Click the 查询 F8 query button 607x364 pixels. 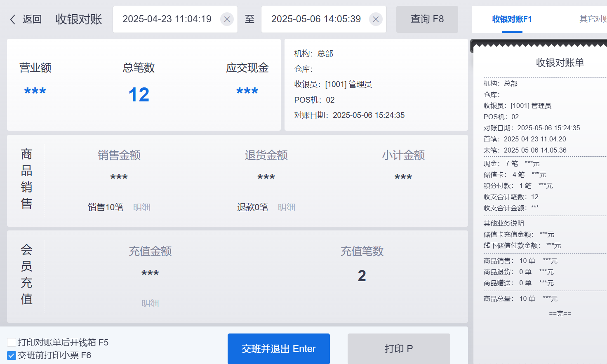click(x=427, y=19)
